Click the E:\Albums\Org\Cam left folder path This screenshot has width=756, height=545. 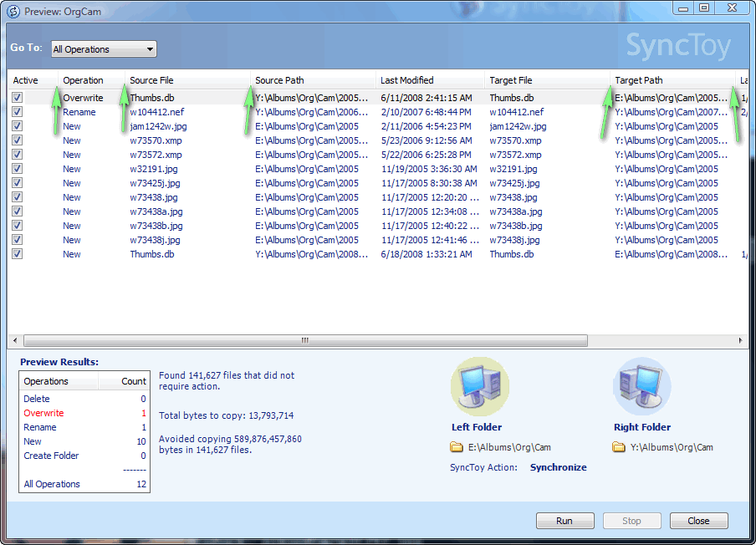509,447
